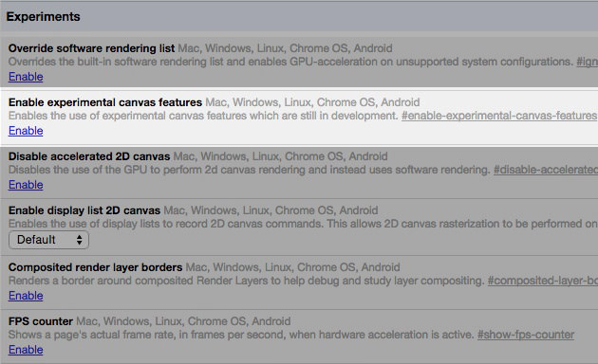Select Enable display list 2D canvas title
Screen dimensions: 598x364
[x=84, y=210]
